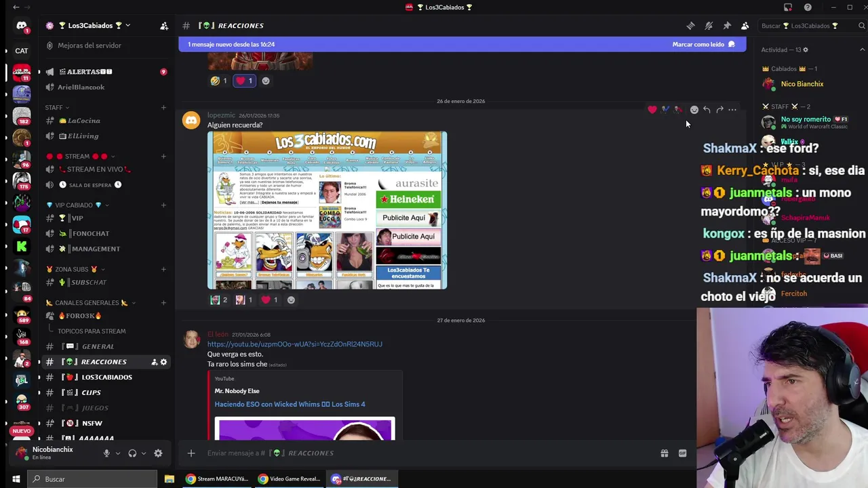Mute microphone in user panel
The height and width of the screenshot is (488, 868).
coord(106,453)
